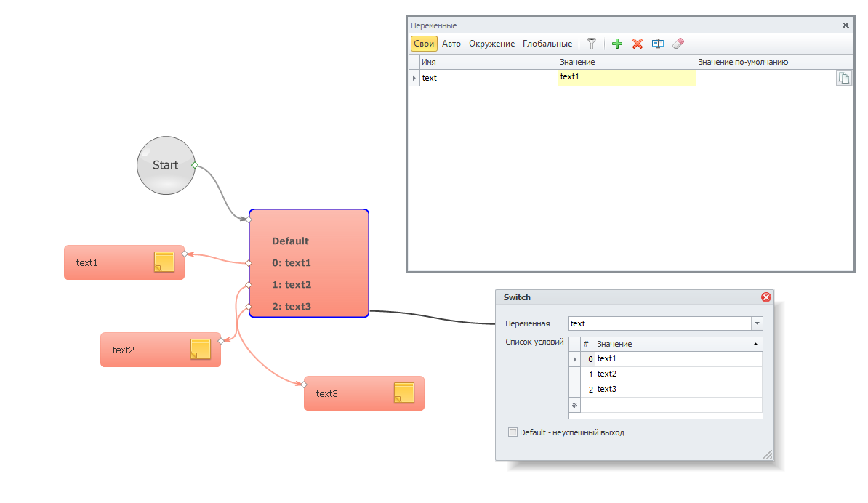Select row indicator arrow of text variable
868x503 pixels.
tap(414, 78)
